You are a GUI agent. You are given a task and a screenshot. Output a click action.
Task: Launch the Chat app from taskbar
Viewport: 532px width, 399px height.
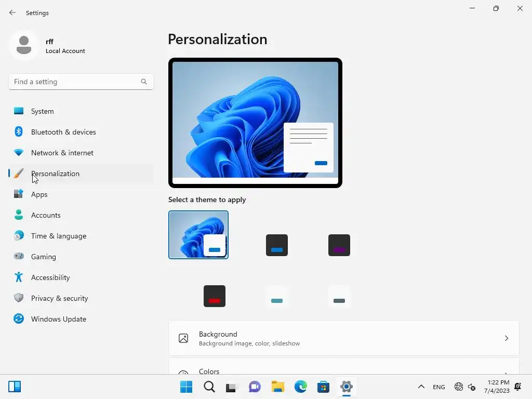coord(255,387)
